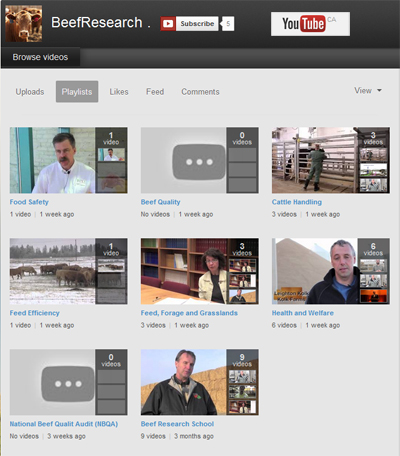
Task: Open the Feed tab
Action: pos(155,92)
